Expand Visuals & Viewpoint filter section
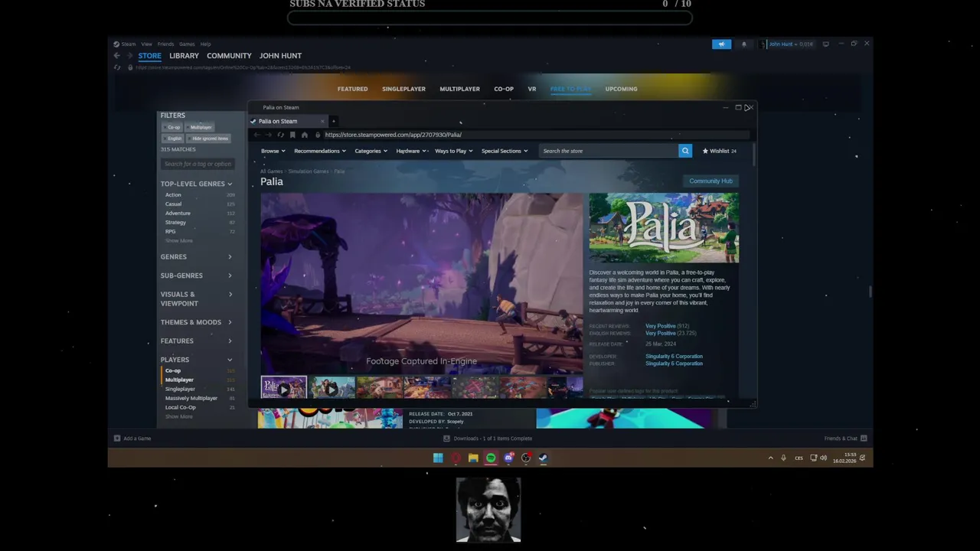 [196, 298]
